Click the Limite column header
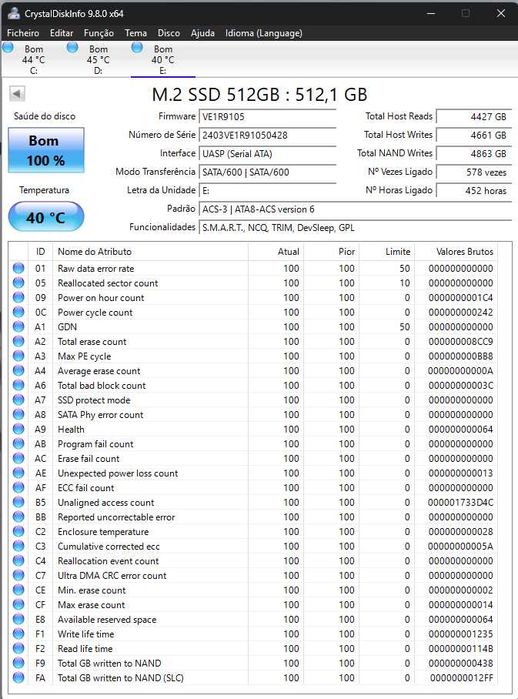The height and width of the screenshot is (699, 518). click(x=387, y=251)
